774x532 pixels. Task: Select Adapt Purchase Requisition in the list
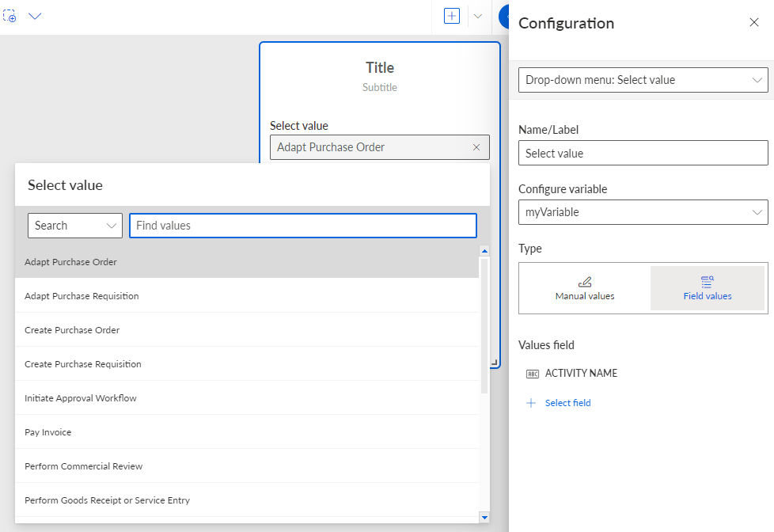(x=247, y=296)
